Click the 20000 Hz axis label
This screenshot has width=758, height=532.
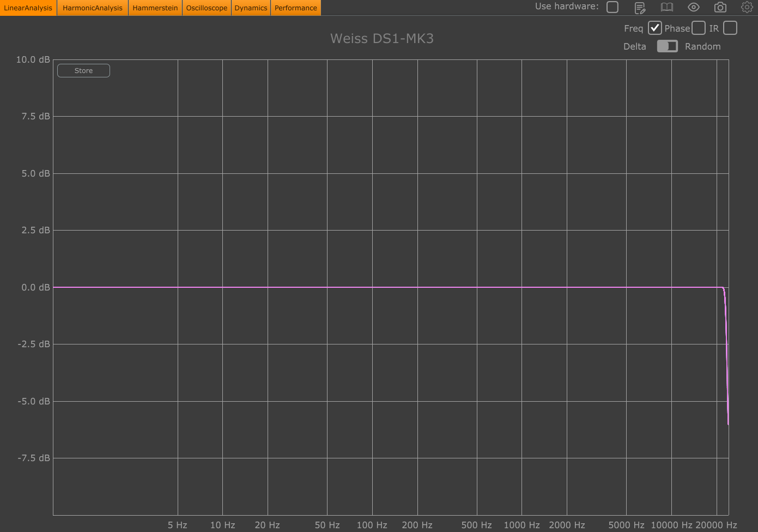point(717,525)
